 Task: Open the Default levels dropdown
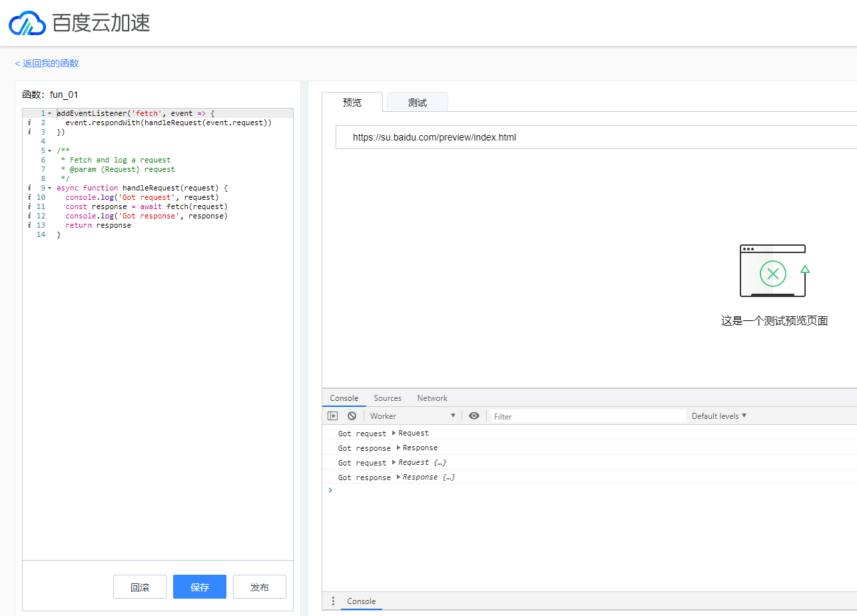pos(719,416)
